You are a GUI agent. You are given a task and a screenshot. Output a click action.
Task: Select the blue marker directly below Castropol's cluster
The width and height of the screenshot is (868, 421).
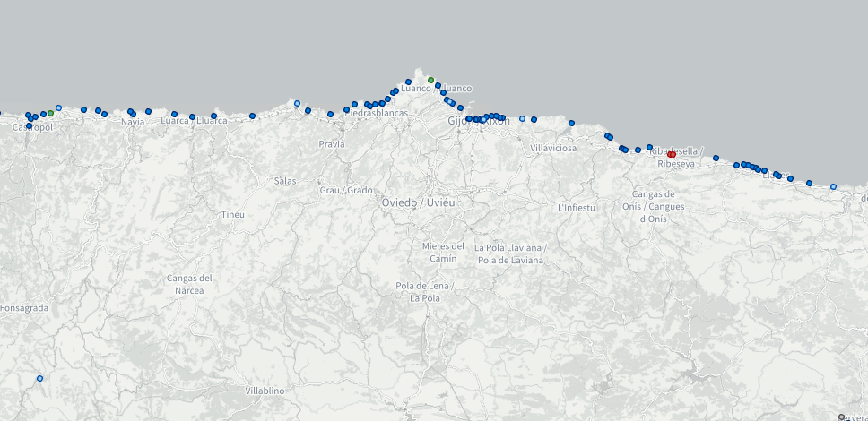pos(30,125)
